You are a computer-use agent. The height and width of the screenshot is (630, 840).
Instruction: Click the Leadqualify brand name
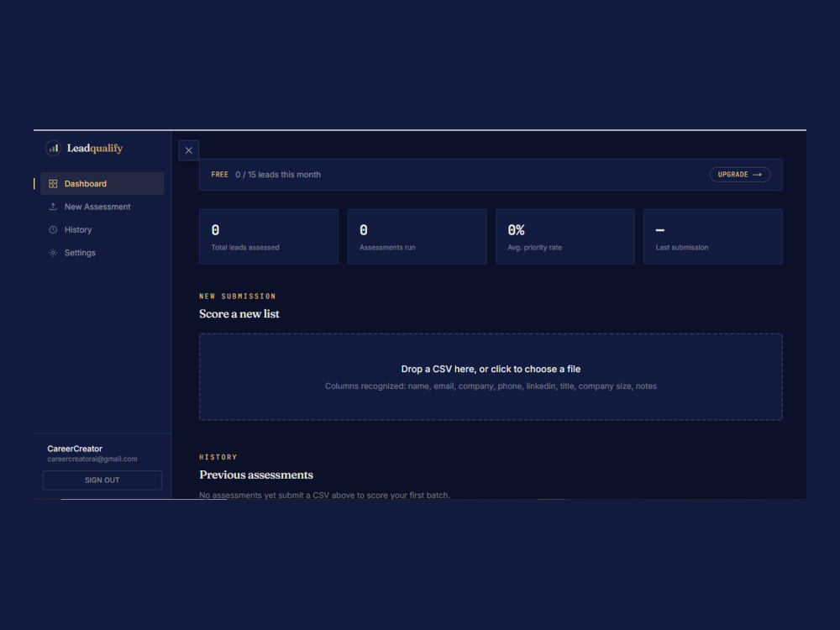[95, 149]
